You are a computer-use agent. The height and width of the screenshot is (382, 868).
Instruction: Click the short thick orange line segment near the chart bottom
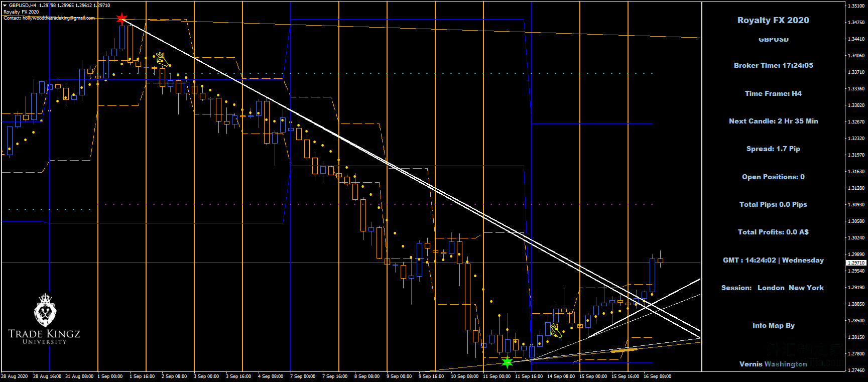click(624, 350)
